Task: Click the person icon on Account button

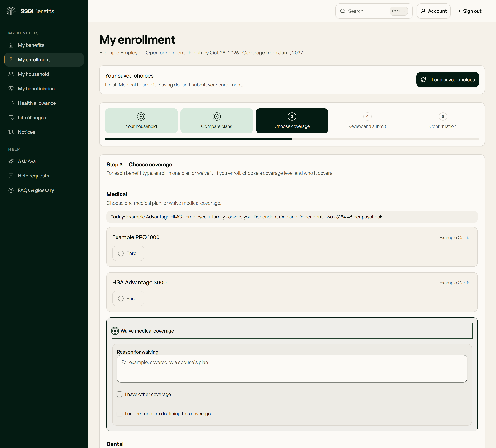Action: pyautogui.click(x=423, y=11)
